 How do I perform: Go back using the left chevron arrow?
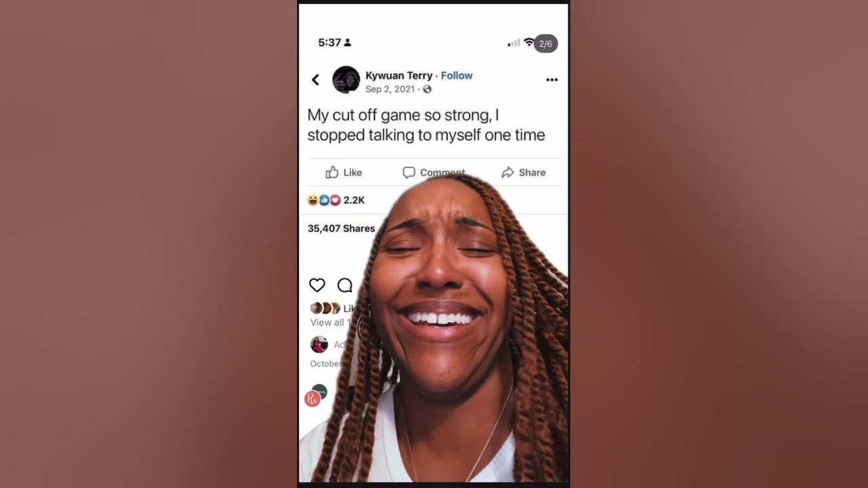tap(315, 80)
